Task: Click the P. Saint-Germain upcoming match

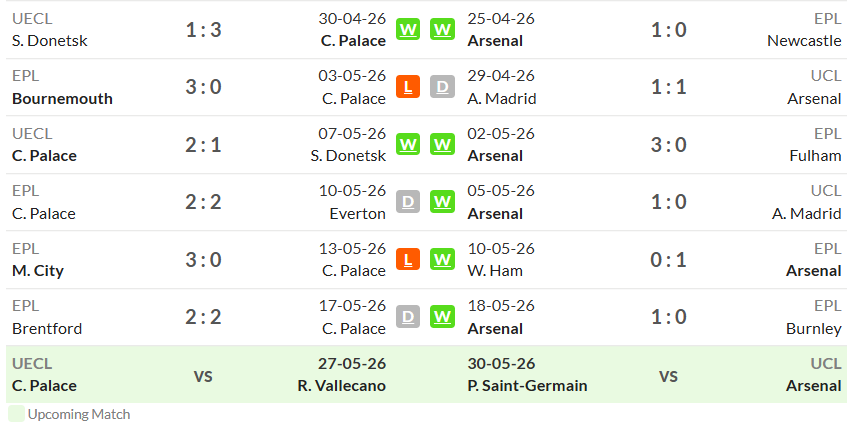Action: (x=527, y=386)
